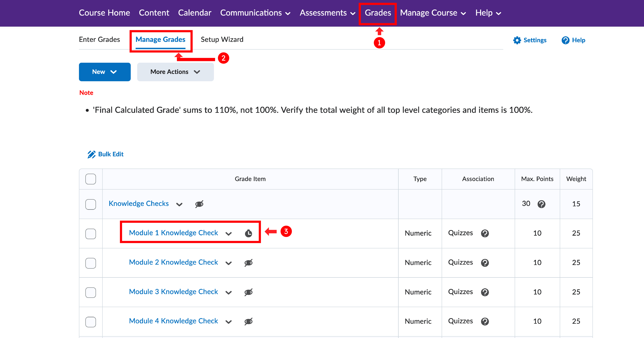This screenshot has width=644, height=338.
Task: Click the clock icon next to Module 1
Action: 248,233
